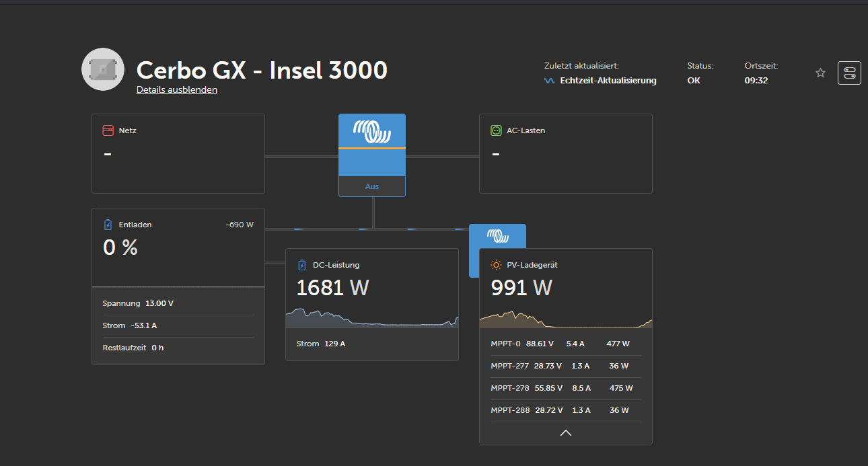Click the DC-Leistung power graph

pyautogui.click(x=372, y=318)
